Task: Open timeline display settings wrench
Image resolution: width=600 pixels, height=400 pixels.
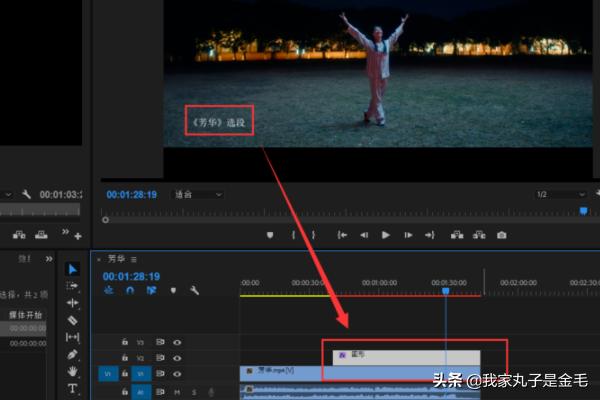Action: 194,291
